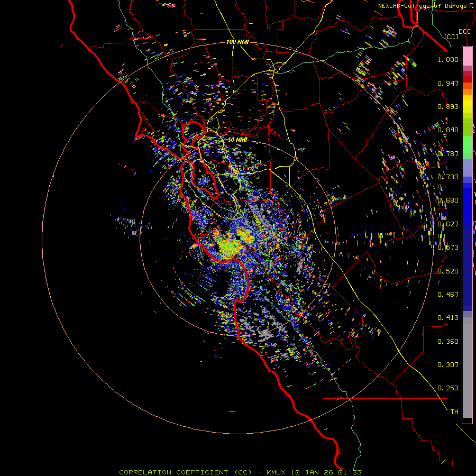Click the 50 NMI range ring label
This screenshot has width=476, height=476.
click(237, 140)
